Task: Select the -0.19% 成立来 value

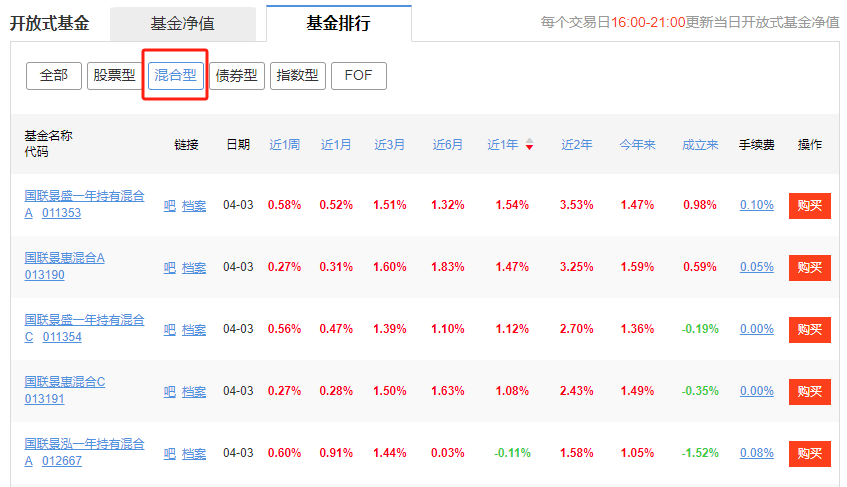Action: click(x=700, y=329)
